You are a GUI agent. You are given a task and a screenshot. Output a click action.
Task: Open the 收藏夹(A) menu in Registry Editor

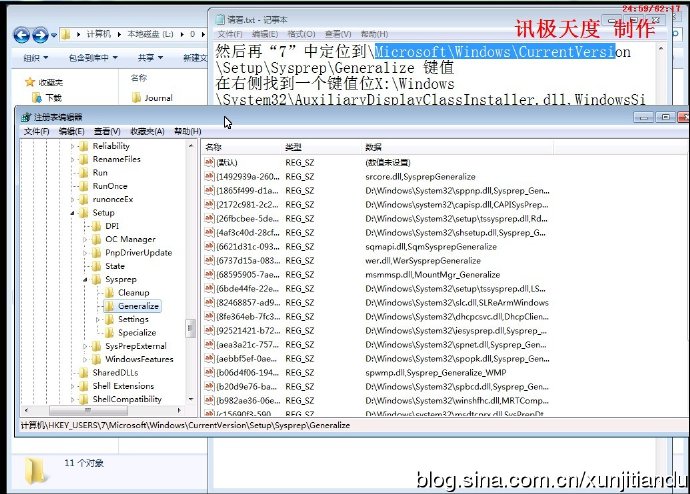pos(147,131)
